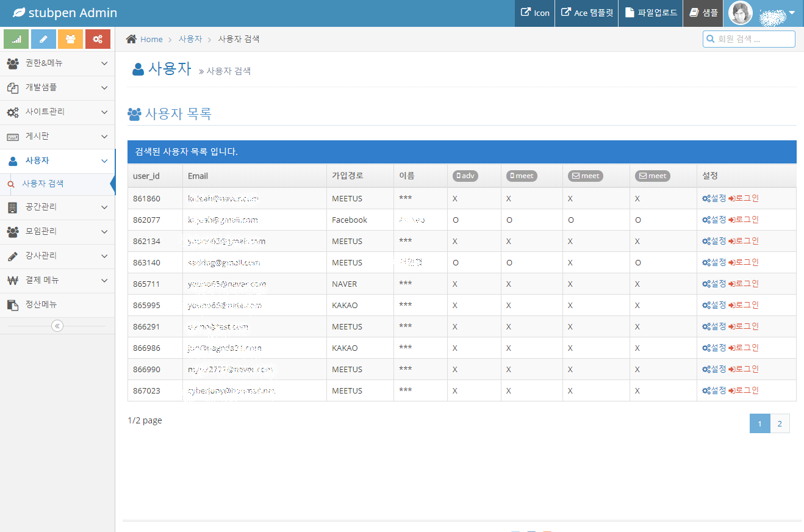Click the 가입경로 column header
This screenshot has height=532, width=804.
point(360,176)
